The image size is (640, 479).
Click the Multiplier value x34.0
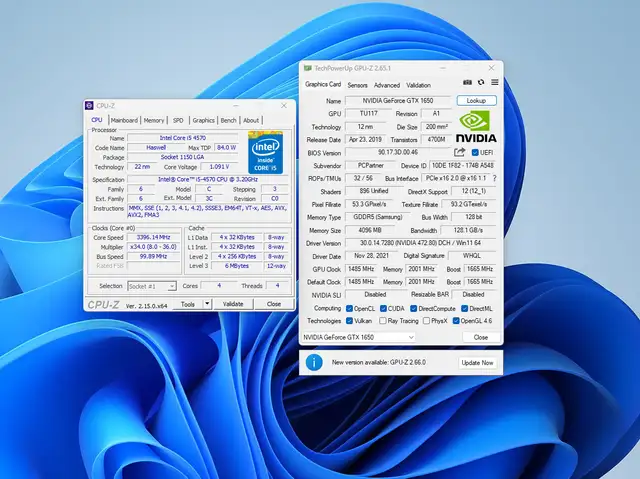coord(153,247)
